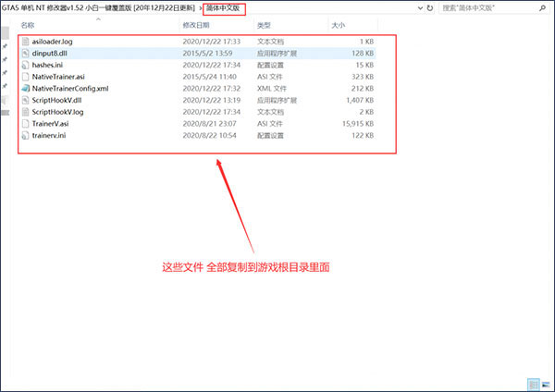Sort files by 类型 column
This screenshot has height=392, width=555.
point(264,25)
